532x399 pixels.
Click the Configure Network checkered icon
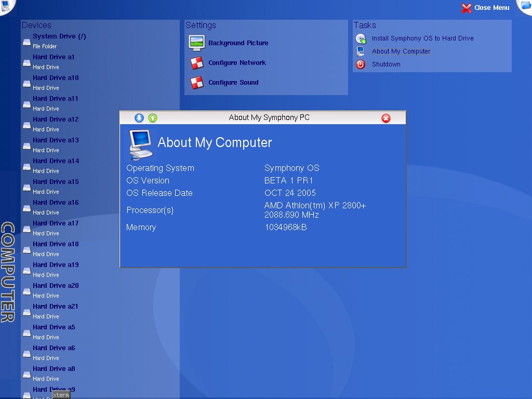(197, 63)
